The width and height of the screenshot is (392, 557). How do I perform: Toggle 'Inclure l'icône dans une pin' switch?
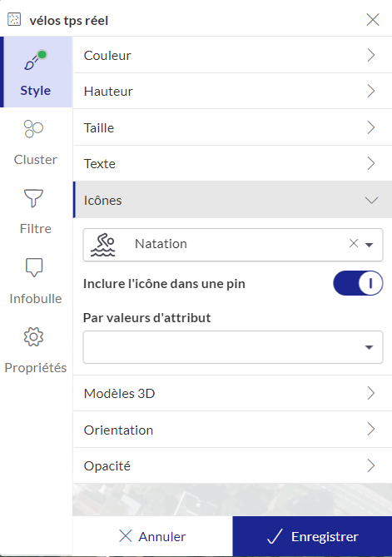[358, 283]
